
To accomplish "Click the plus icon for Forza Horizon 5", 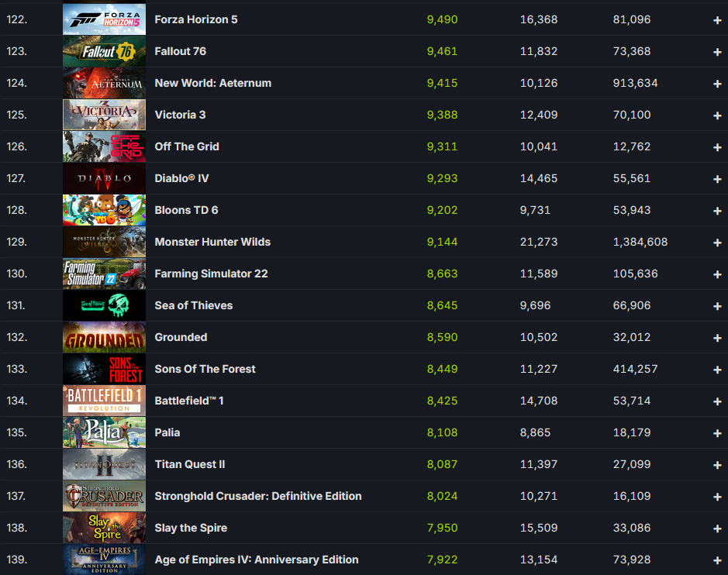I will click(x=717, y=20).
